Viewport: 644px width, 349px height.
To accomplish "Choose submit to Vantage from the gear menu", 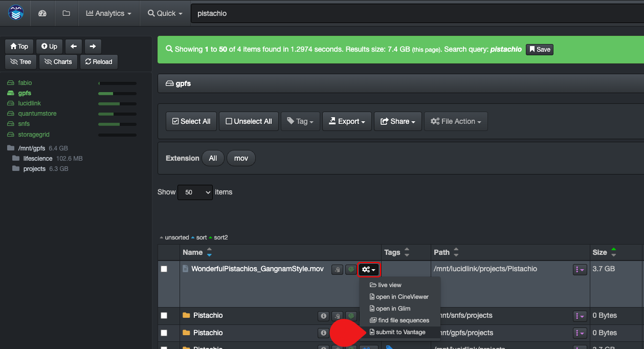I will pos(401,332).
